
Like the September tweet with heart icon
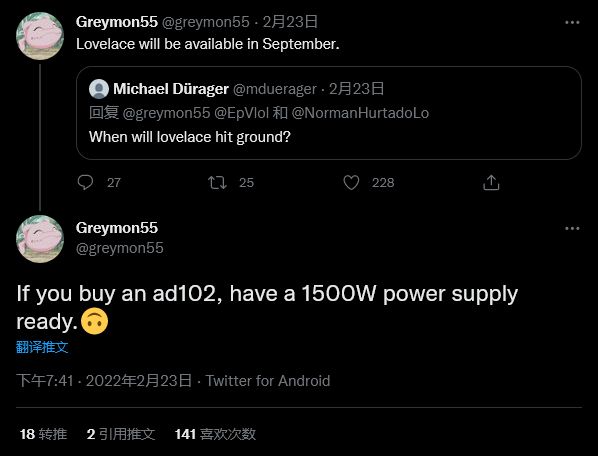click(x=351, y=183)
